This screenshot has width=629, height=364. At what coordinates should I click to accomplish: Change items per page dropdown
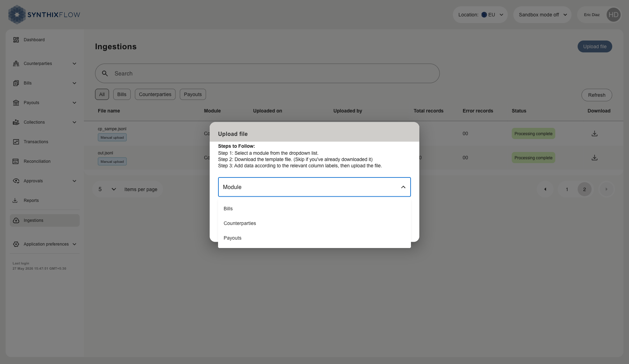(107, 189)
